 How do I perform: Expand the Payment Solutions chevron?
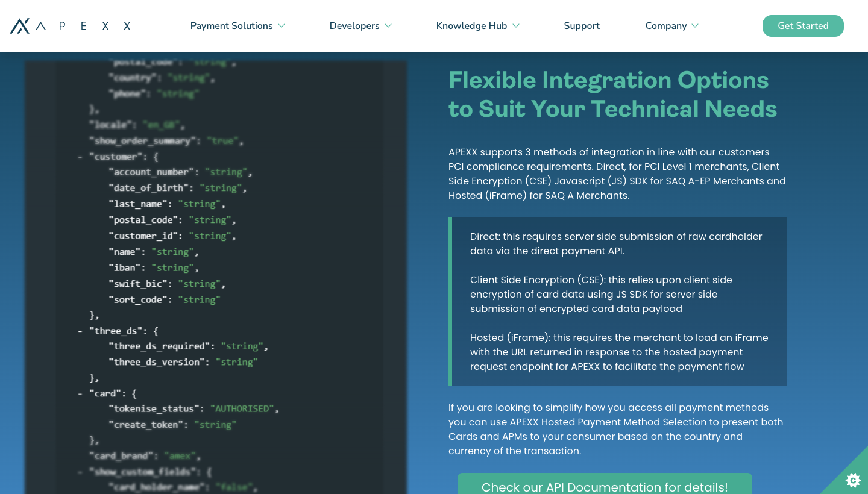(281, 26)
